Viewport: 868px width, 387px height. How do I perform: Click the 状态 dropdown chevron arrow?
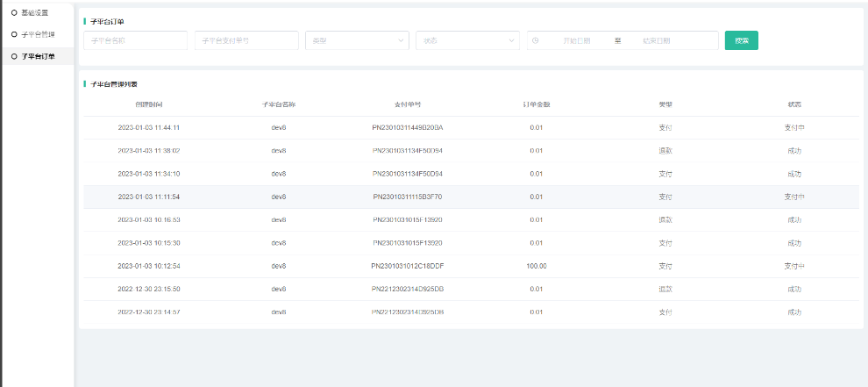513,40
